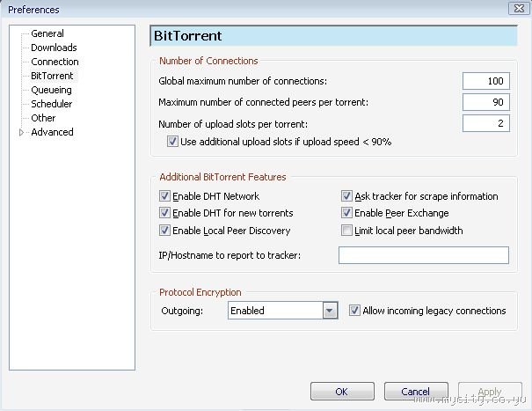Viewport: 532px width, 411px height.
Task: Disable Local Peer Discovery
Action: 164,231
